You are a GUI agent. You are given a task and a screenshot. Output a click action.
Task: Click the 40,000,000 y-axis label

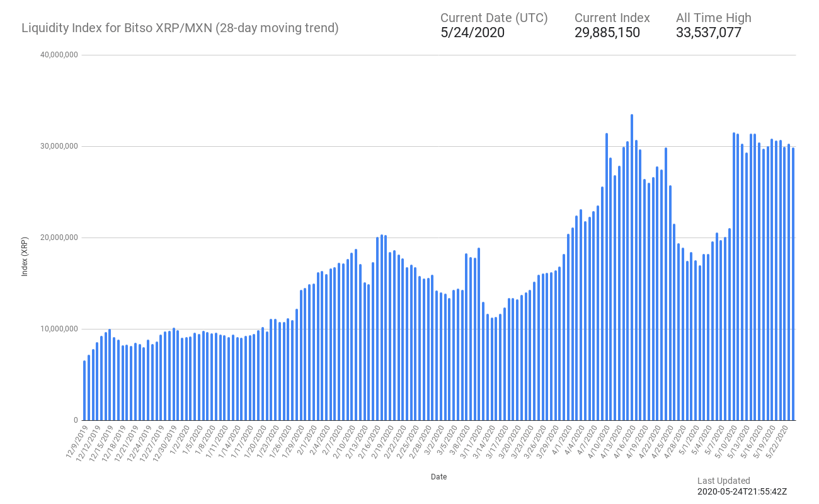tap(59, 55)
